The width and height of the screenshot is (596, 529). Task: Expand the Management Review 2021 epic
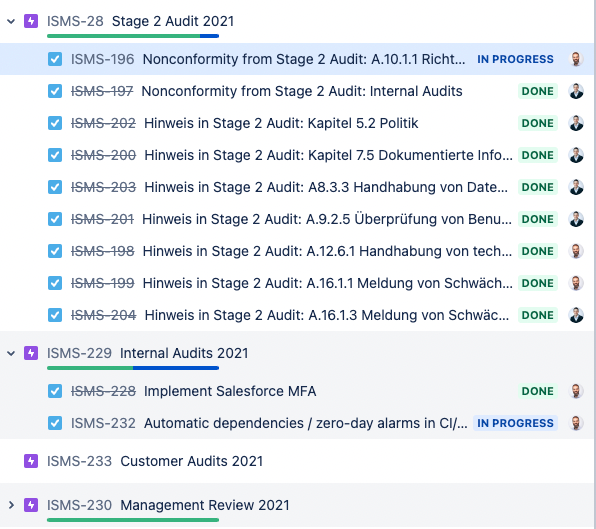(x=11, y=505)
